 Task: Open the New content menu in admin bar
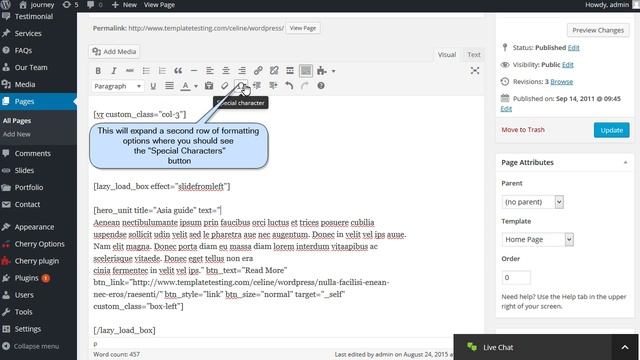(124, 5)
